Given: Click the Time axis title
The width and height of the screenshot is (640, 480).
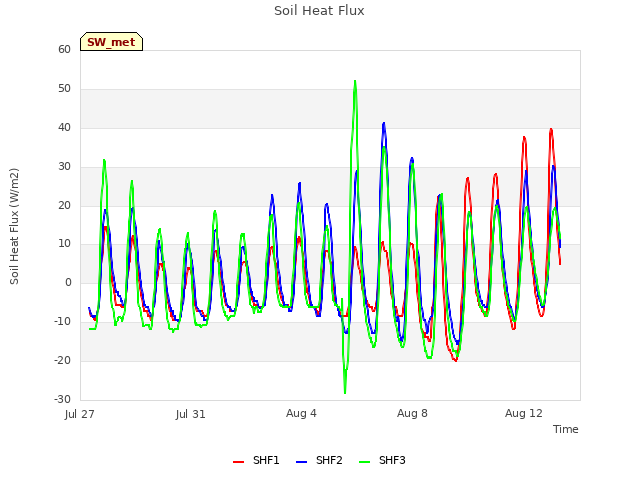Looking at the screenshot, I should point(565,429).
